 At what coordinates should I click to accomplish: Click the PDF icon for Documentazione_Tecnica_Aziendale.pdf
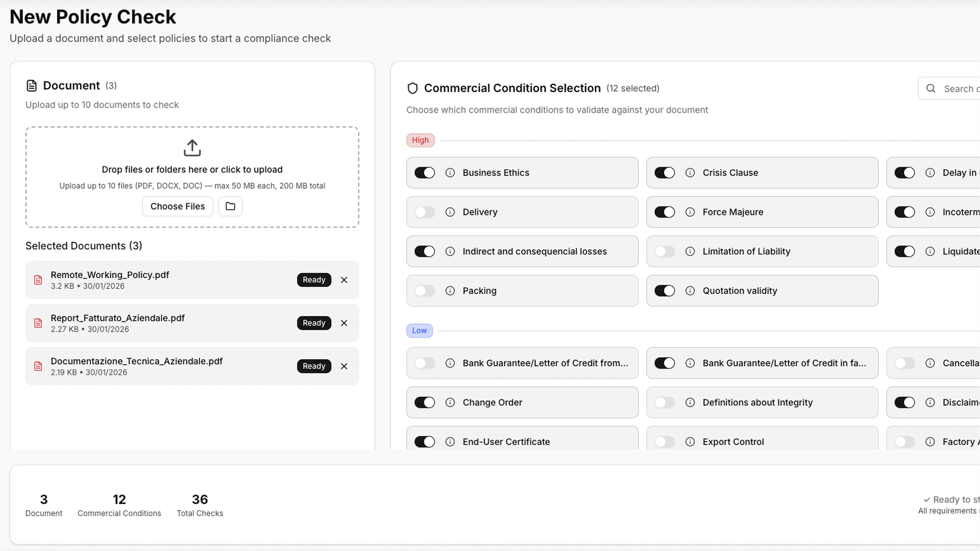(38, 366)
